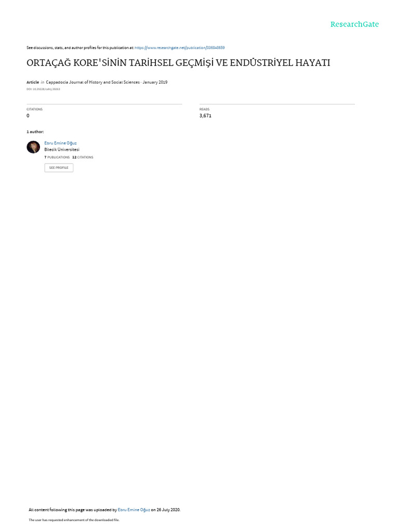
Task: Click the bold Article type label
Action: click(x=33, y=82)
